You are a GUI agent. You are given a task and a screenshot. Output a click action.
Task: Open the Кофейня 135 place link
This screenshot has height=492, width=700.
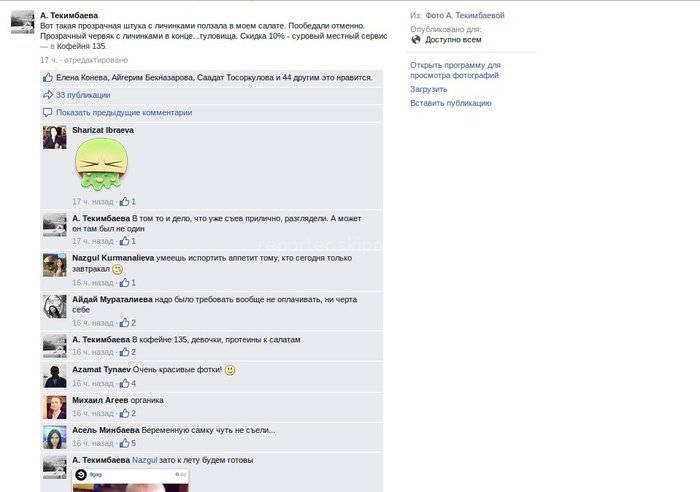(81, 46)
